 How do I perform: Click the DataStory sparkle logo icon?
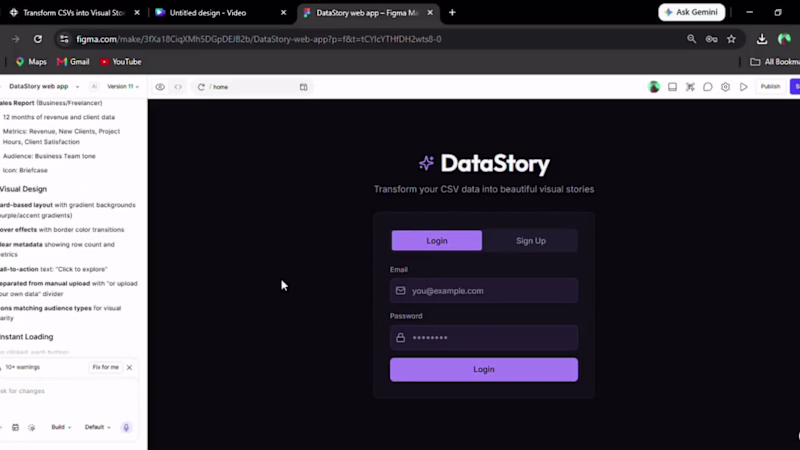(427, 163)
